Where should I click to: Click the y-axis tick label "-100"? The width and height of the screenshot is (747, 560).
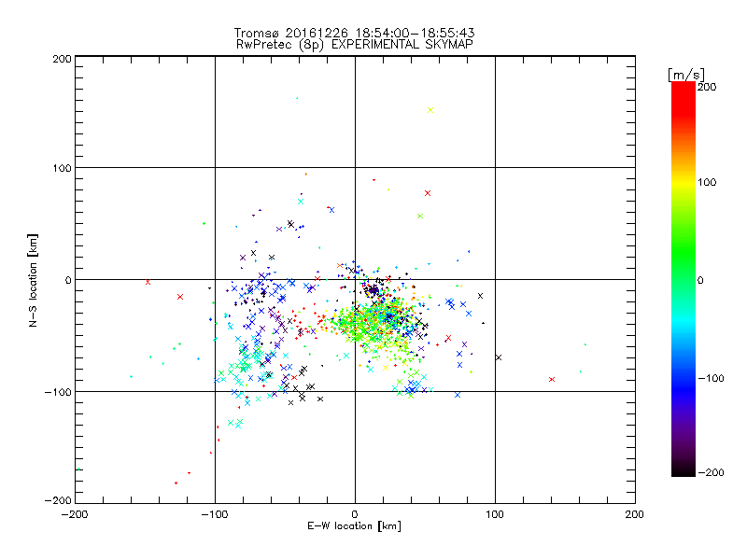[58, 392]
